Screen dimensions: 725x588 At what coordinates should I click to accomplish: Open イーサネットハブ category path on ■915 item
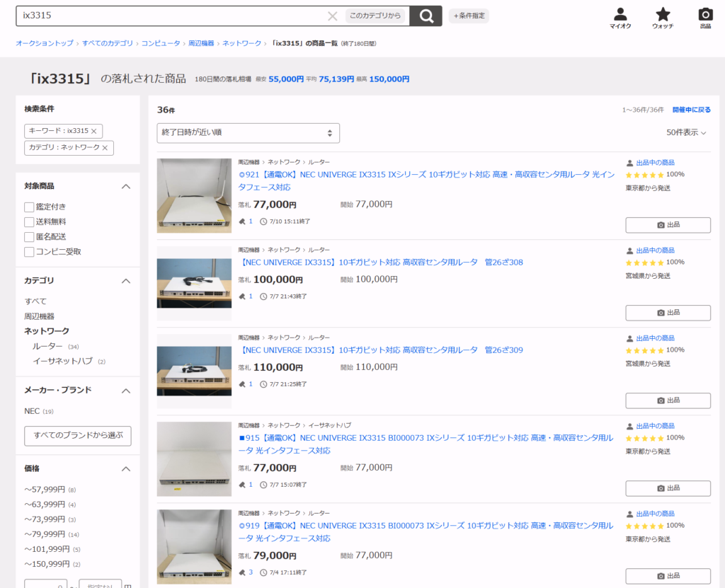click(329, 425)
